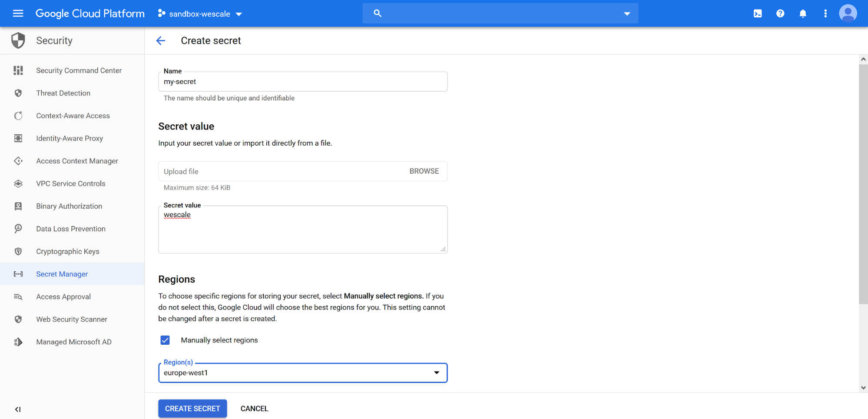Click the CANCEL button
The image size is (868, 419).
(254, 409)
